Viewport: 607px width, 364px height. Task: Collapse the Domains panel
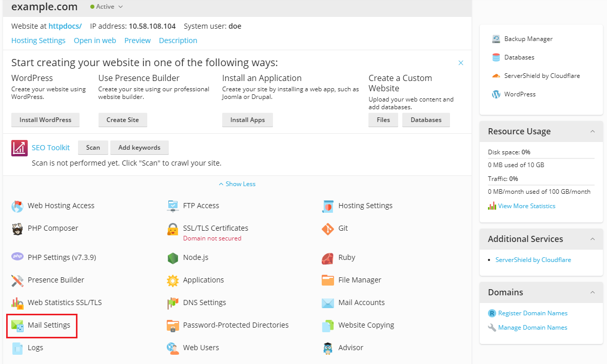(592, 292)
